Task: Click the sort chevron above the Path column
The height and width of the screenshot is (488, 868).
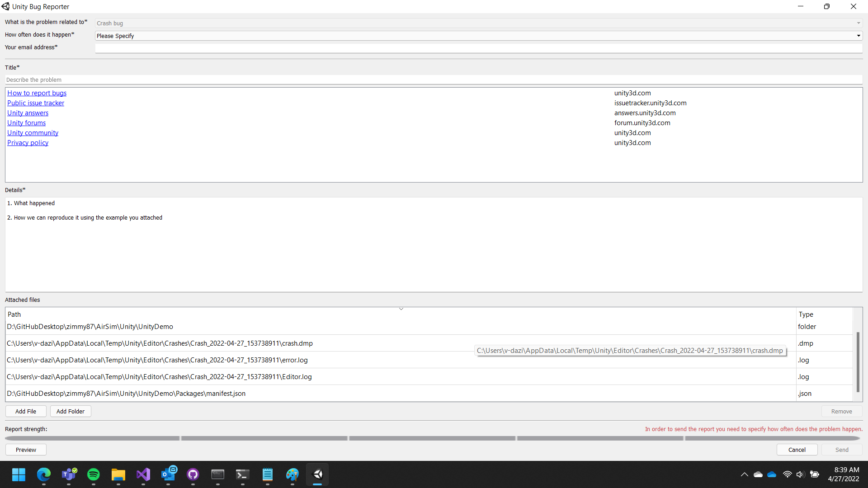Action: [401, 309]
